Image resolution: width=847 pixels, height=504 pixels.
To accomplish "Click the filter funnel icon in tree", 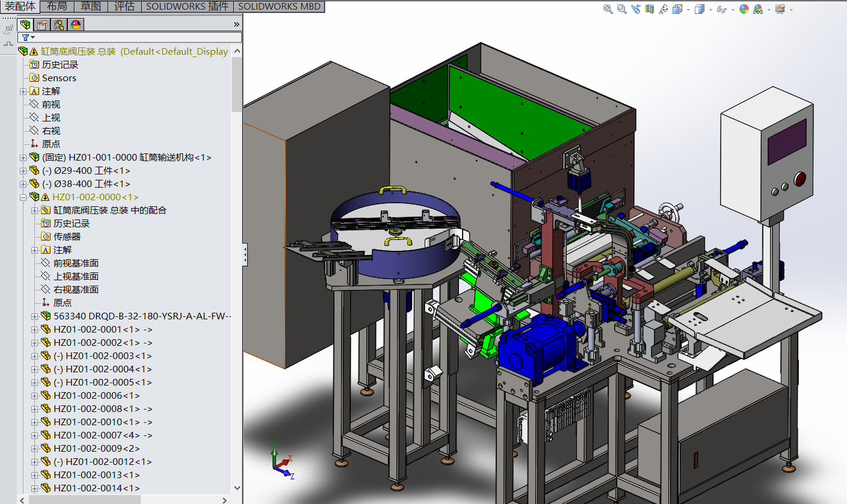I will 25,37.
